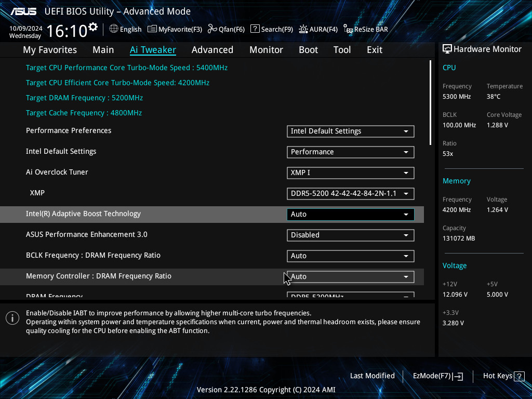Switch to the Main tab

tap(103, 50)
